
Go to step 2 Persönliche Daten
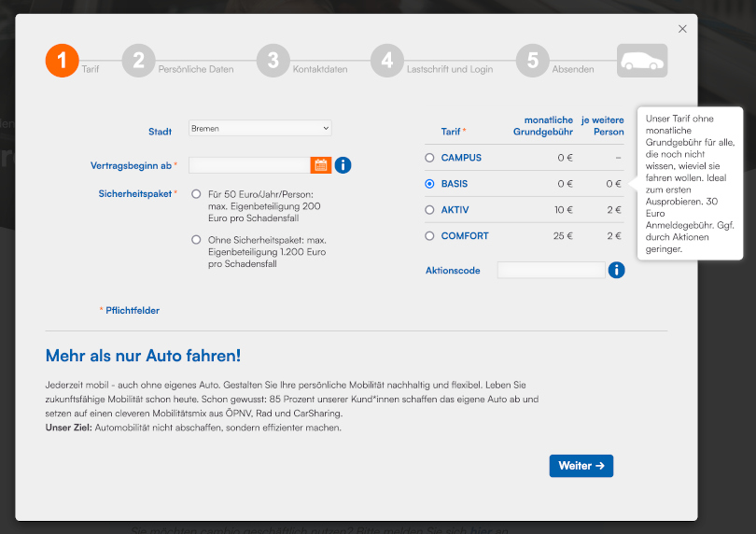tap(138, 62)
